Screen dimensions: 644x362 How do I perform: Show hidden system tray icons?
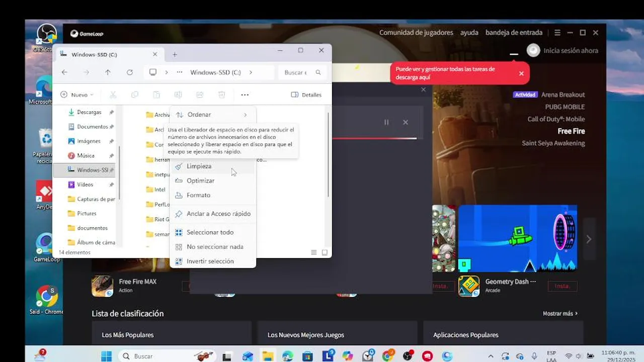pos(491,356)
